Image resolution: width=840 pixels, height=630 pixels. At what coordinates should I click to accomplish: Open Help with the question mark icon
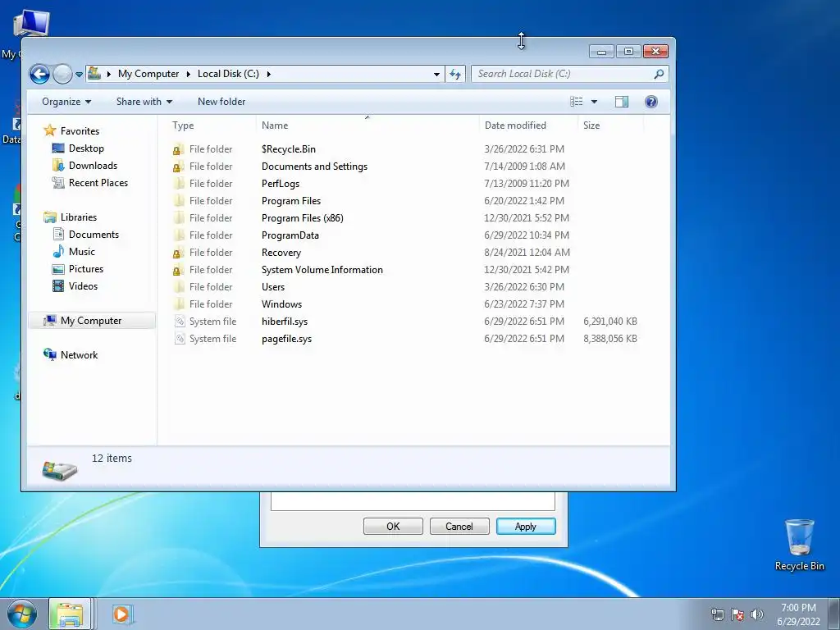[651, 102]
